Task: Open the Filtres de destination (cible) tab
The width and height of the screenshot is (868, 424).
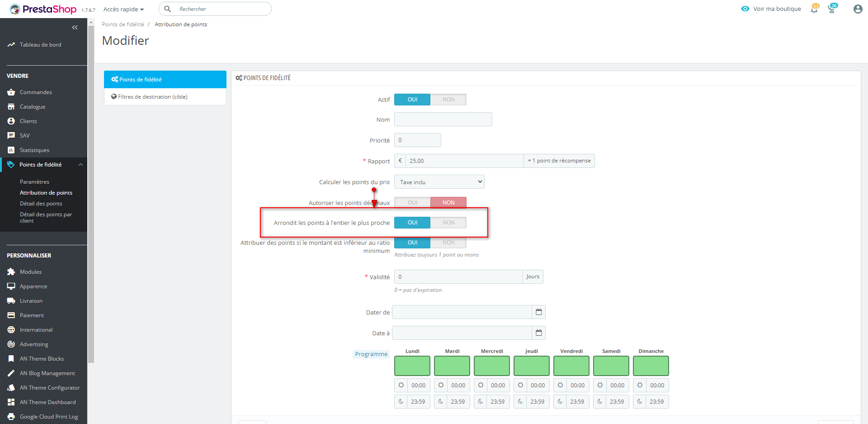Action: (165, 97)
